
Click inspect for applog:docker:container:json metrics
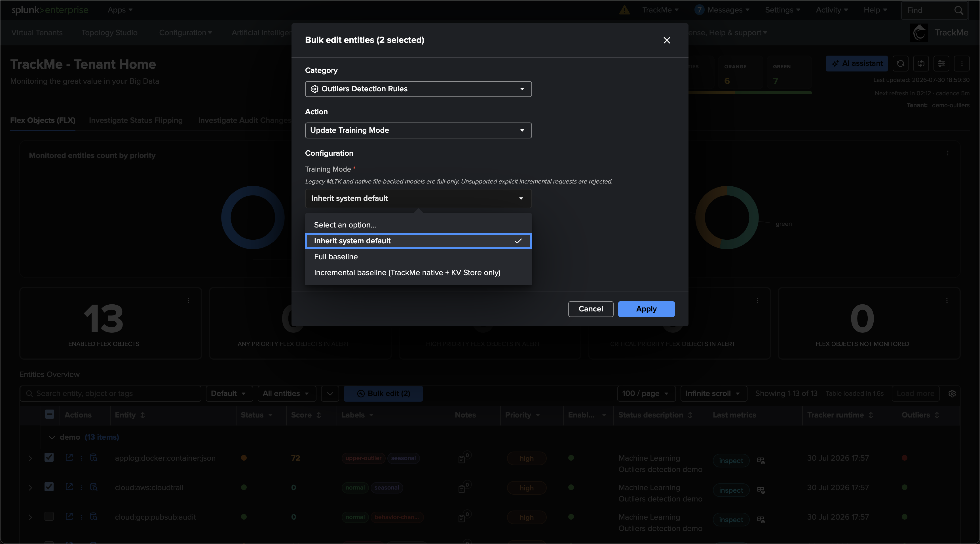(x=731, y=461)
